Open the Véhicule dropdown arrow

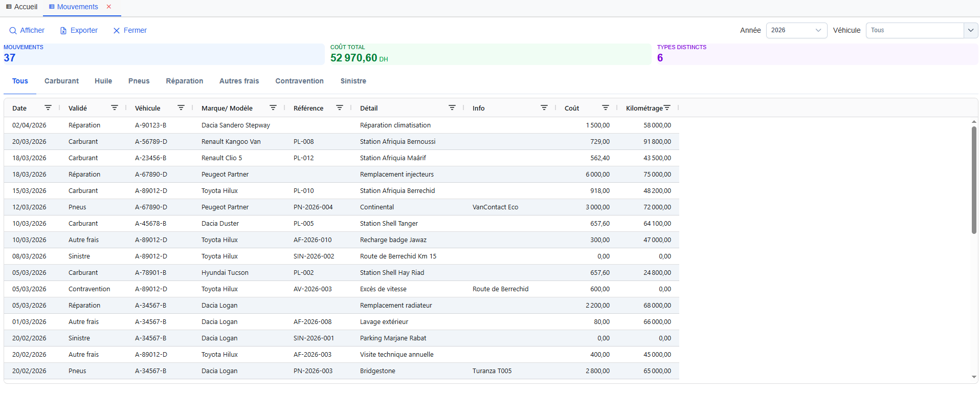(970, 30)
